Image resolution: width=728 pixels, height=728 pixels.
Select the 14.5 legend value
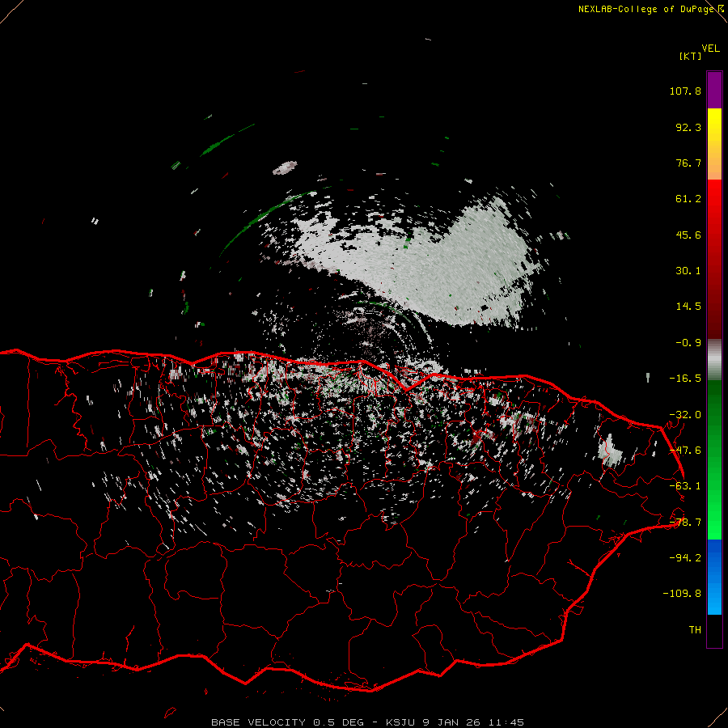pyautogui.click(x=688, y=307)
